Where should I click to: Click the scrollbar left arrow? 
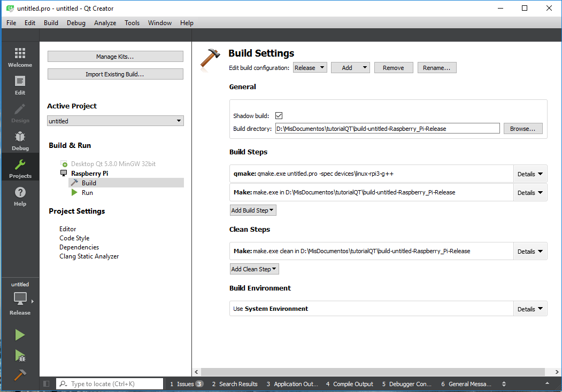[x=196, y=372]
